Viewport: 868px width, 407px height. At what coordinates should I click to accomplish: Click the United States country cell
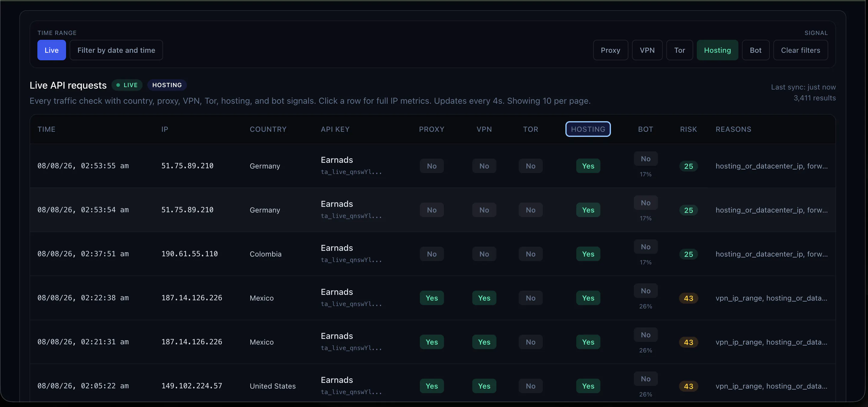click(x=272, y=386)
